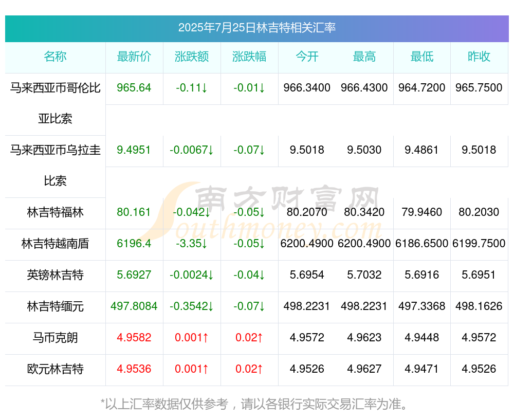Click latest price 497.8084
This screenshot has width=514, height=420.
pyautogui.click(x=134, y=306)
